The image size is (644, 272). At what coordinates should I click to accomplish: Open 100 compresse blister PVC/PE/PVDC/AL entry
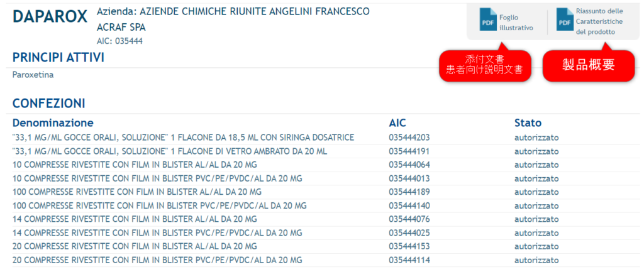pyautogui.click(x=159, y=205)
